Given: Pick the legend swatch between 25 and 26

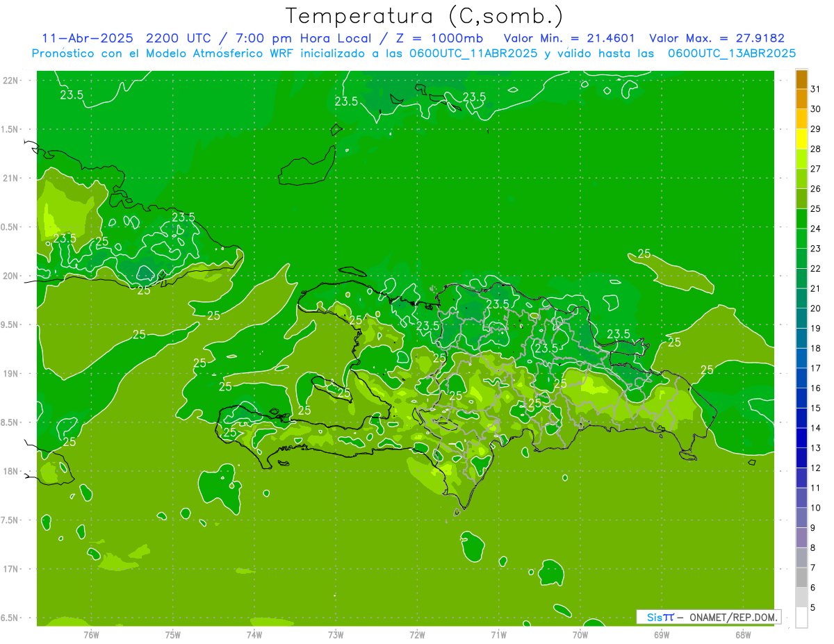Looking at the screenshot, I should [801, 199].
